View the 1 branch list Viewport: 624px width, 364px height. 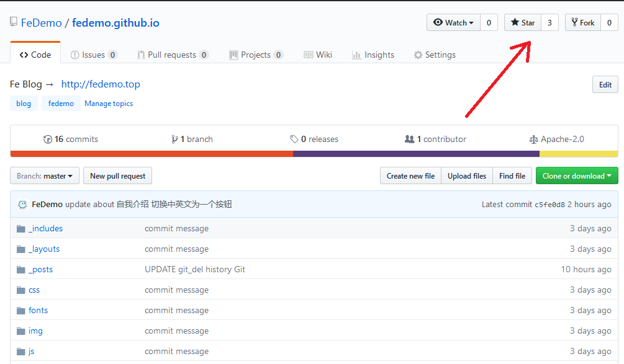coord(192,139)
